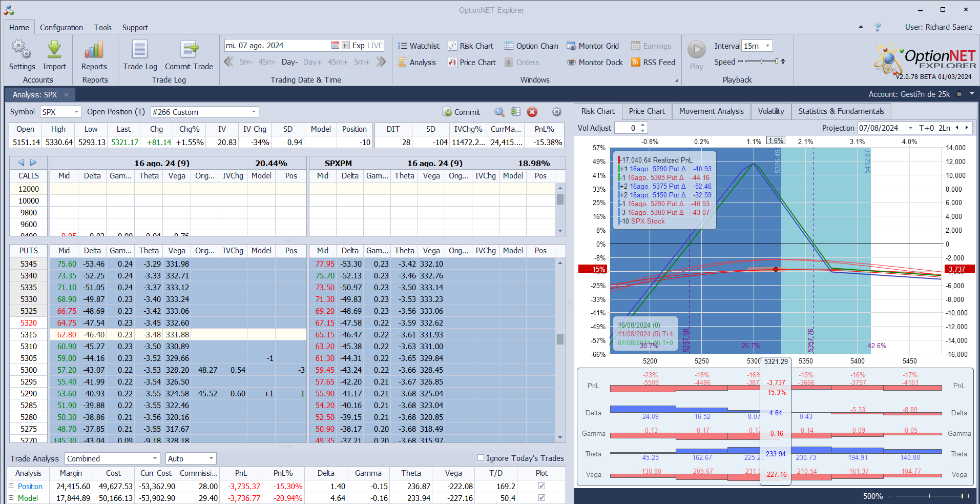Open the Risk Chart window from the ribbon
This screenshot has width=980, height=504.
point(470,46)
